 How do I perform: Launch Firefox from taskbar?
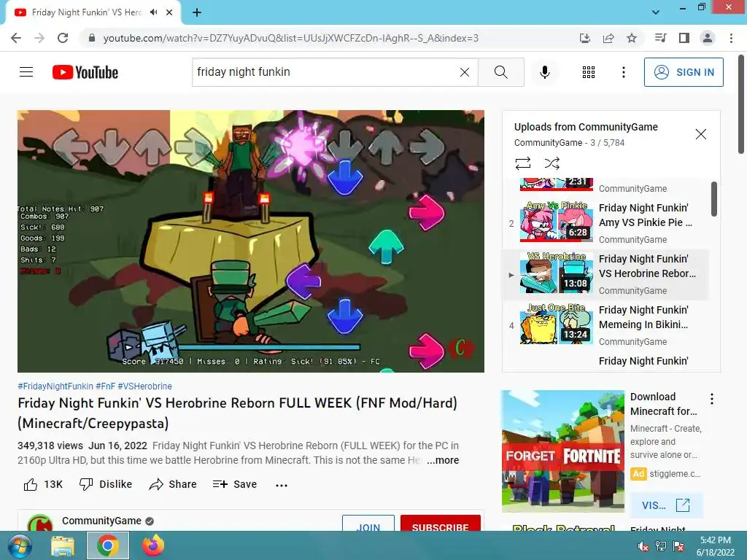[x=153, y=545]
